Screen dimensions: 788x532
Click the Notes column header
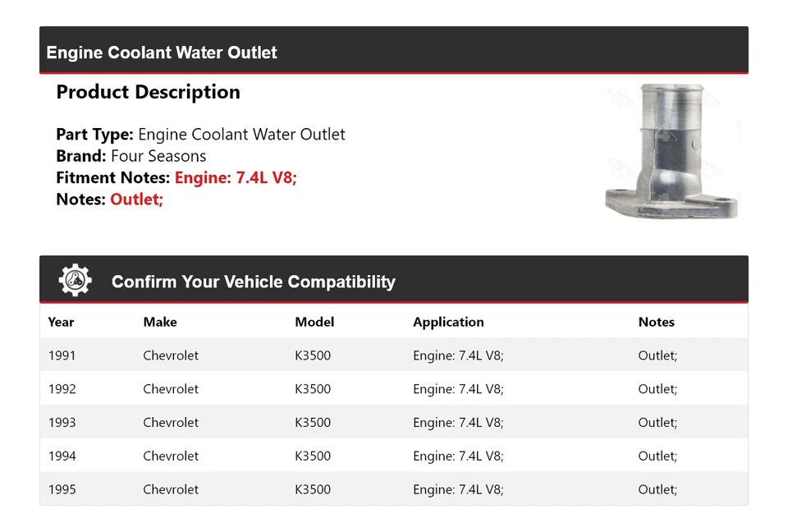tap(656, 322)
